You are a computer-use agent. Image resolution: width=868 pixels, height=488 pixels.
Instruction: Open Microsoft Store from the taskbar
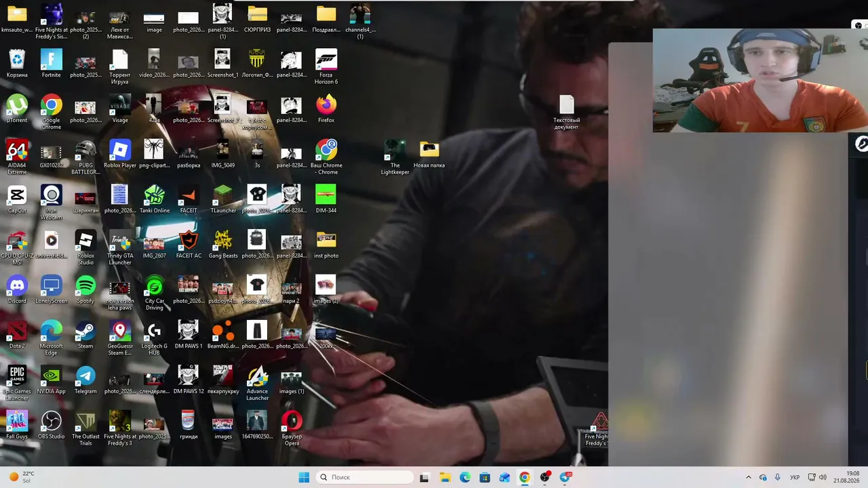tap(485, 477)
